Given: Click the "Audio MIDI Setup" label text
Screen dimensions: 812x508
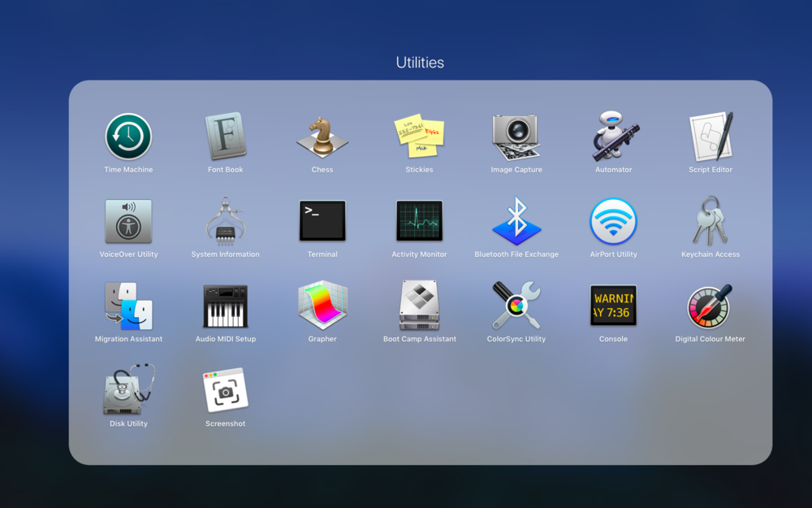Looking at the screenshot, I should 225,339.
